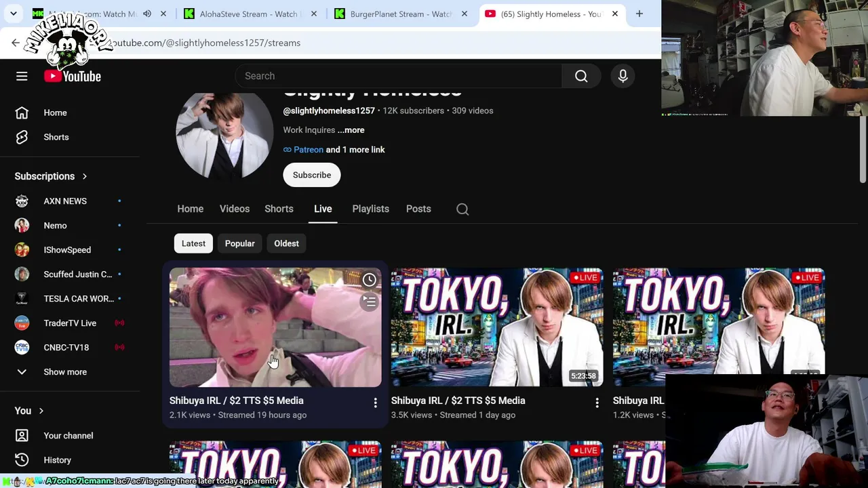Switch to the channel Shorts tab
868x488 pixels.
click(279, 209)
